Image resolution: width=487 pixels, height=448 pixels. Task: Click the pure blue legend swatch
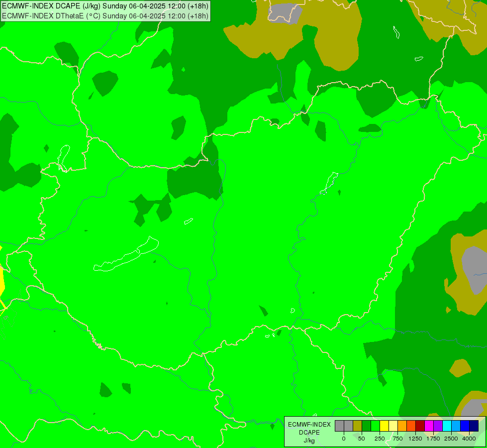coord(466,426)
